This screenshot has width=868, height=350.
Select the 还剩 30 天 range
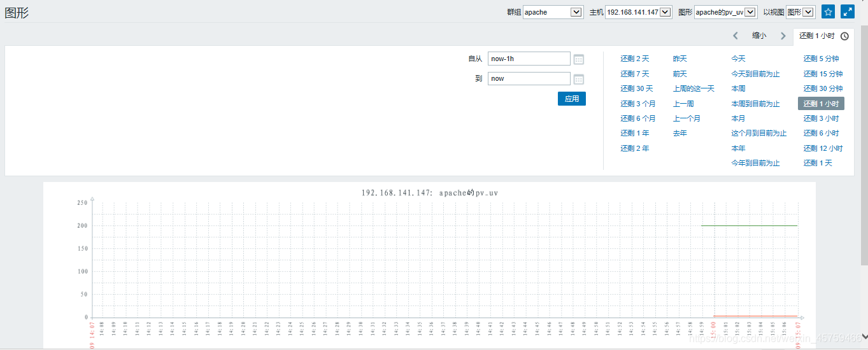[x=637, y=88]
